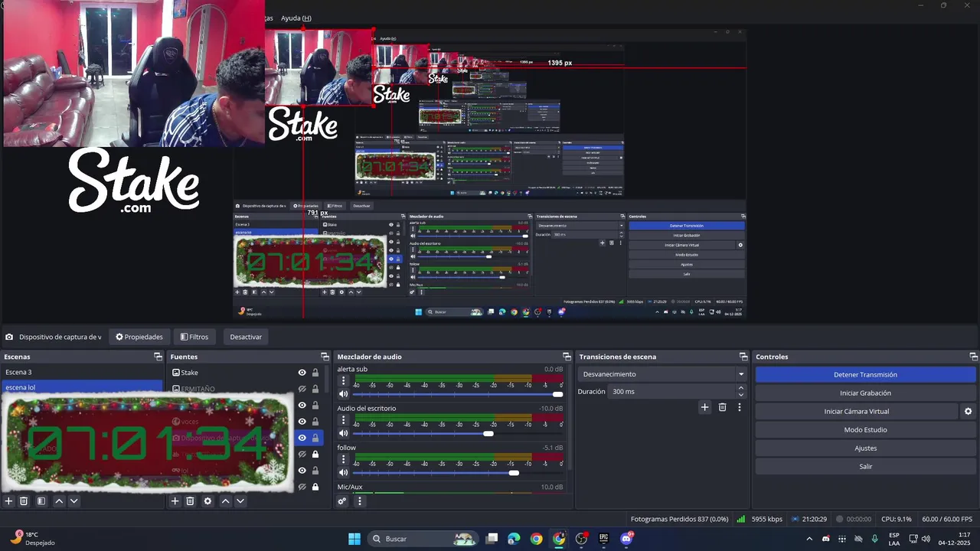Open Audio del escritorio options menu
This screenshot has height=551, width=980.
[x=343, y=419]
